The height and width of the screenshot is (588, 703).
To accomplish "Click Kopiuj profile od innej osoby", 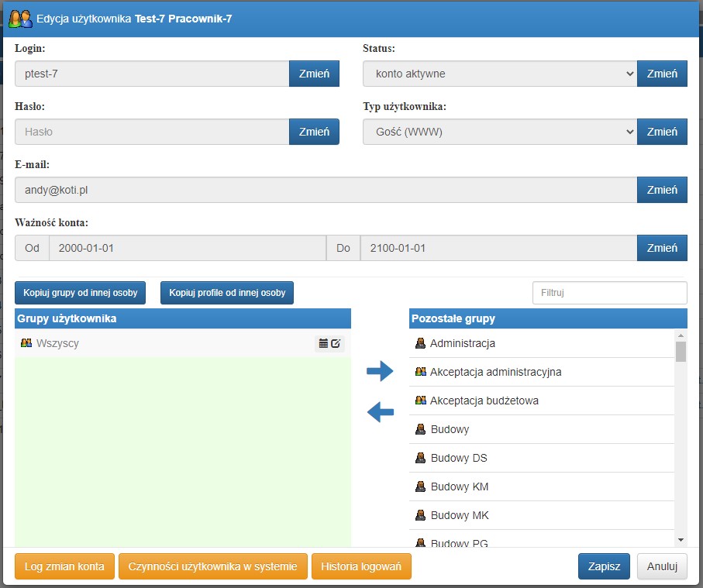I will pyautogui.click(x=227, y=293).
